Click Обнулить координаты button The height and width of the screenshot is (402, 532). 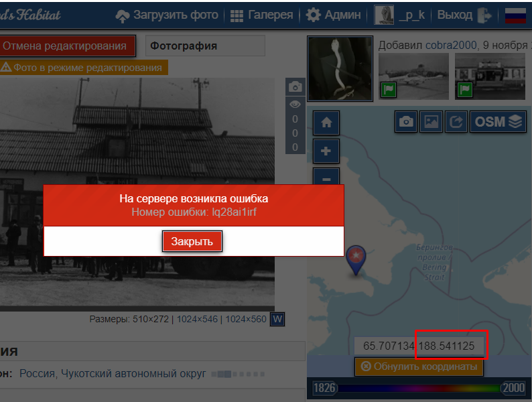click(419, 366)
